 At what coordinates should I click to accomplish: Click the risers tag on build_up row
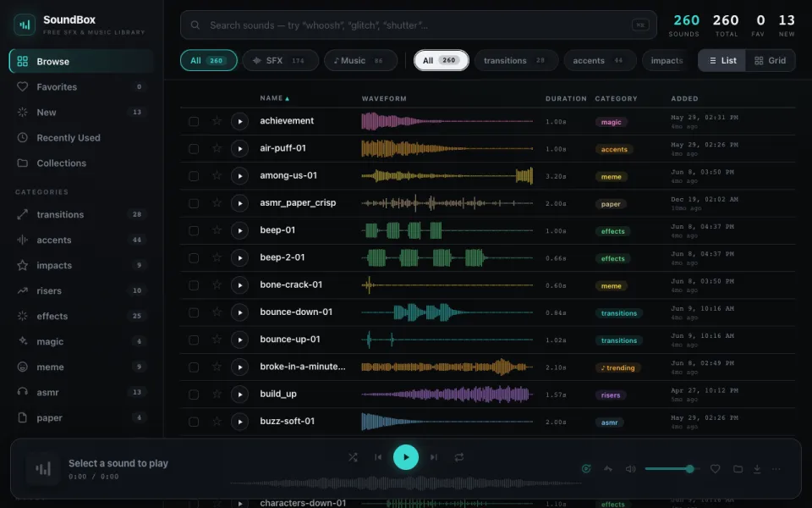tap(611, 395)
